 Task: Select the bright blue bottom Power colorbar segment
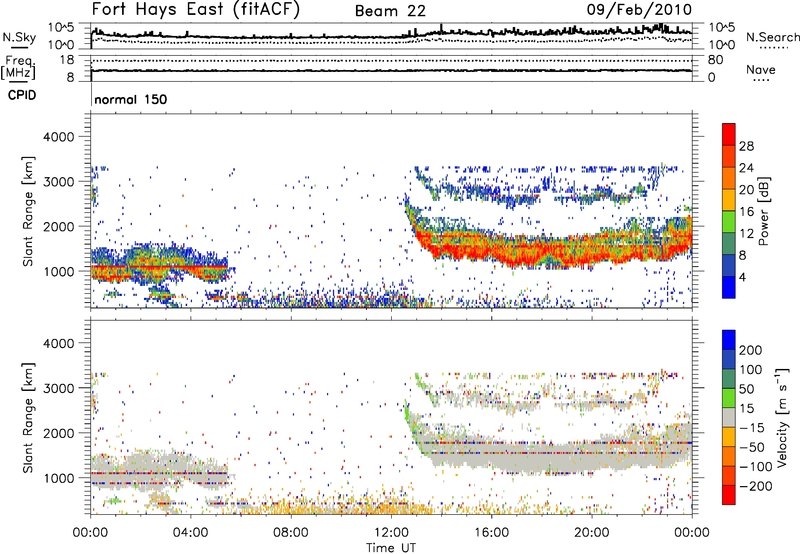pyautogui.click(x=729, y=288)
